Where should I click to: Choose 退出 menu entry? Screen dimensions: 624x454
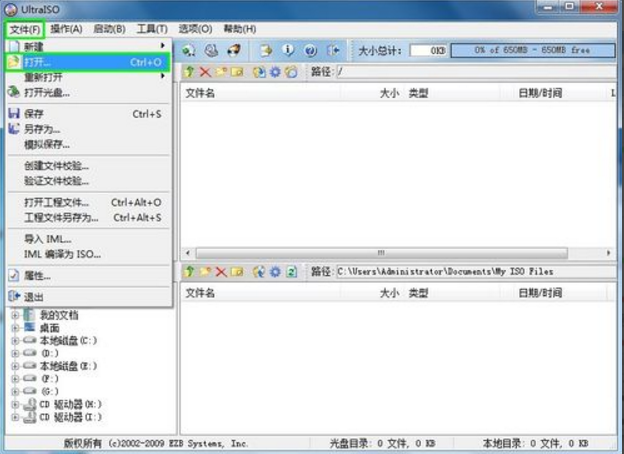pos(89,297)
